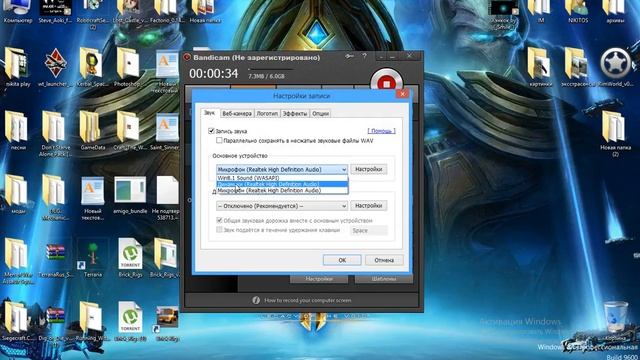Confirm the recording settings with OK
Screen dimensions: 640x360
[x=342, y=260]
